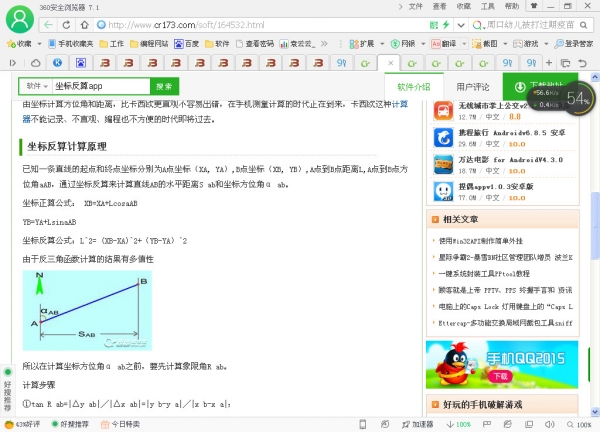Expand the address bar history dropdown arrow

tap(461, 25)
